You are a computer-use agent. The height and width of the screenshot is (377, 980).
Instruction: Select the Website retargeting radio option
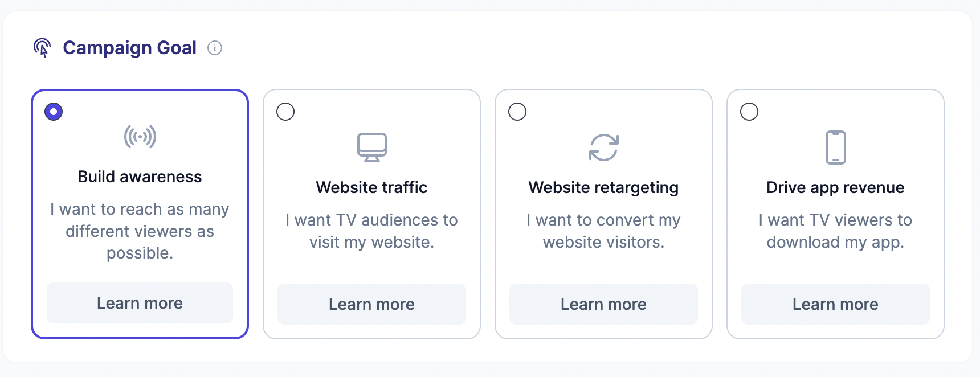517,112
